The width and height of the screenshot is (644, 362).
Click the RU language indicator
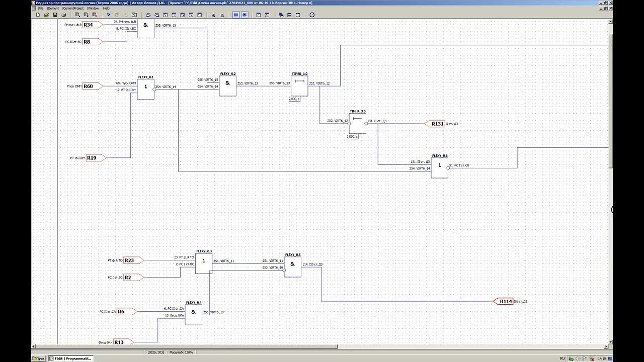click(562, 358)
